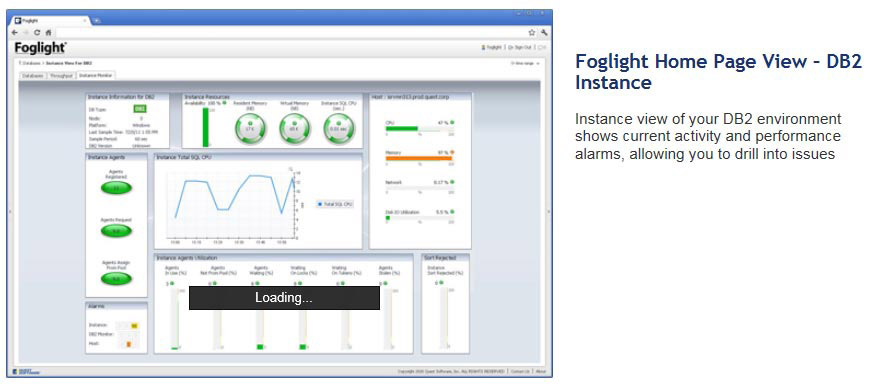871x389 pixels.
Task: Click the Resident Memory round gauge
Action: click(x=250, y=128)
